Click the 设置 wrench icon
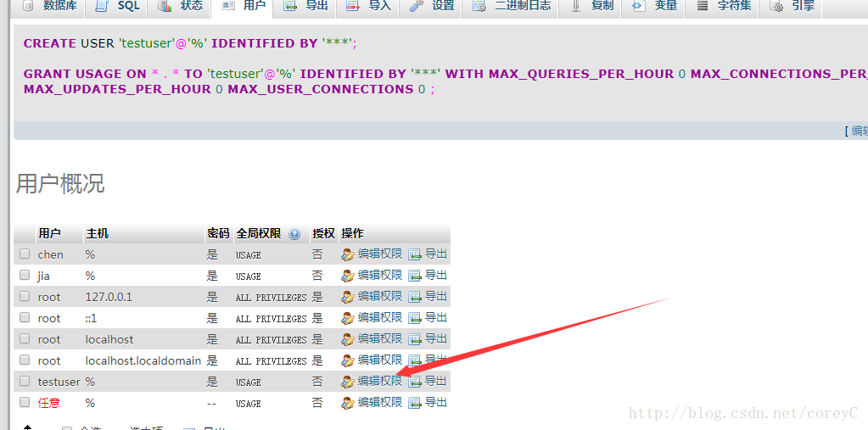 tap(417, 6)
